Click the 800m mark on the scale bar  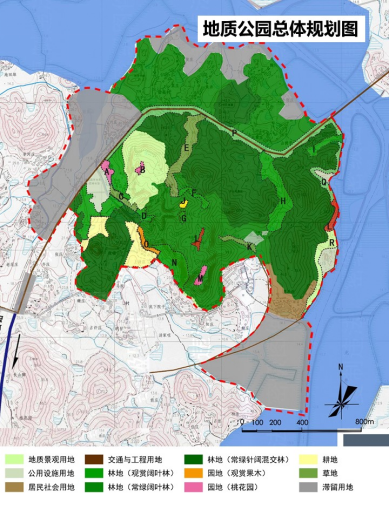(364, 422)
